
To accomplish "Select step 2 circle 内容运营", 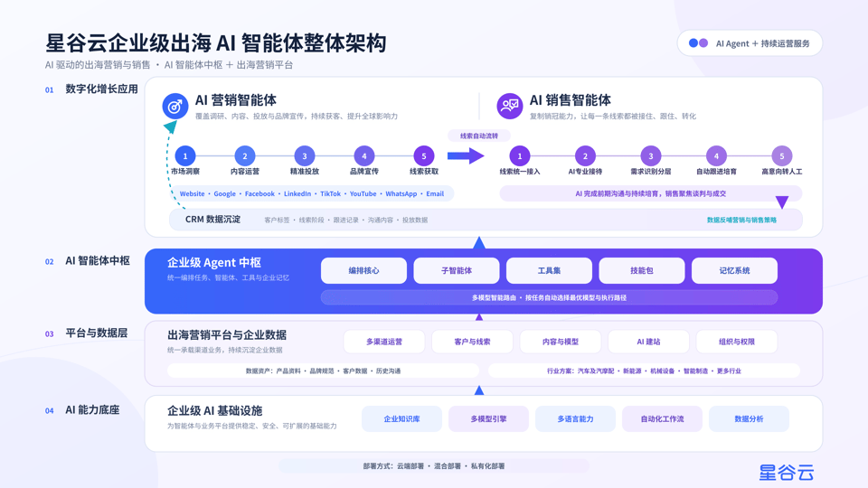I will pyautogui.click(x=245, y=156).
